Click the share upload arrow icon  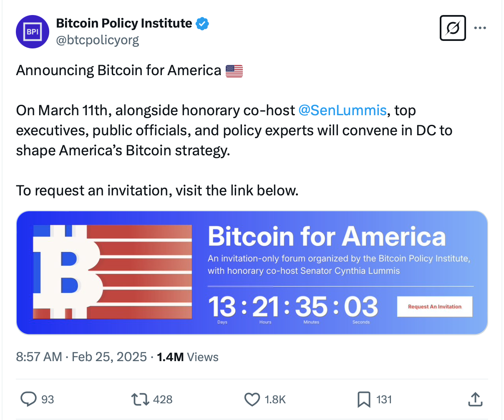point(475,399)
